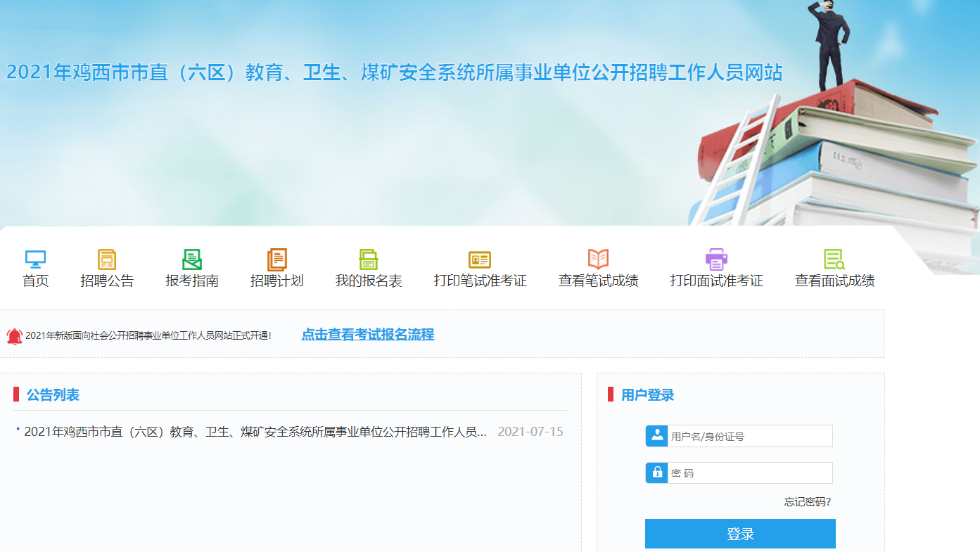Image resolution: width=980 pixels, height=552 pixels.
Task: Click the 打印笔试准考证 ID card icon
Action: (480, 259)
